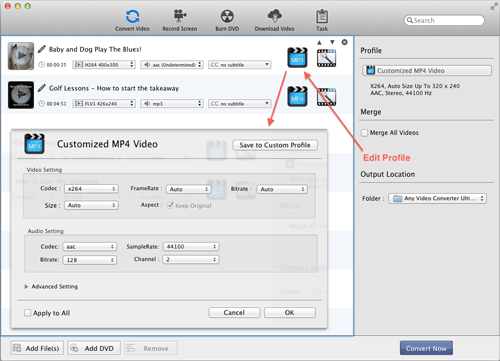Screen dimensions: 500x361
Task: Toggle the Apply to All checkbox
Action: 28,313
